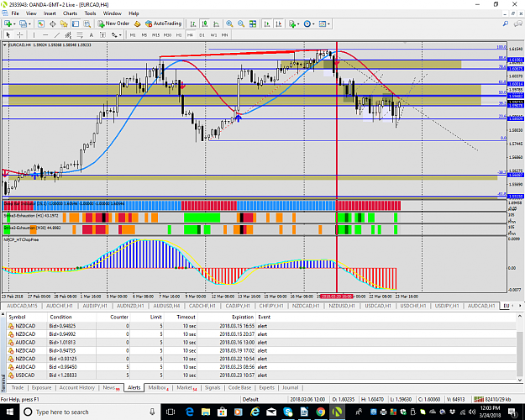Tile chart windows icon
This screenshot has width=525, height=420.
[x=253, y=24]
